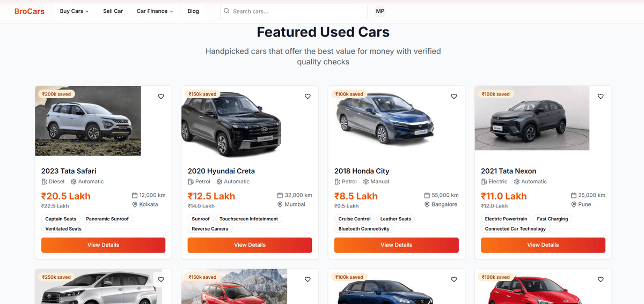Go to the Sell Car page
644x304 pixels.
point(113,11)
